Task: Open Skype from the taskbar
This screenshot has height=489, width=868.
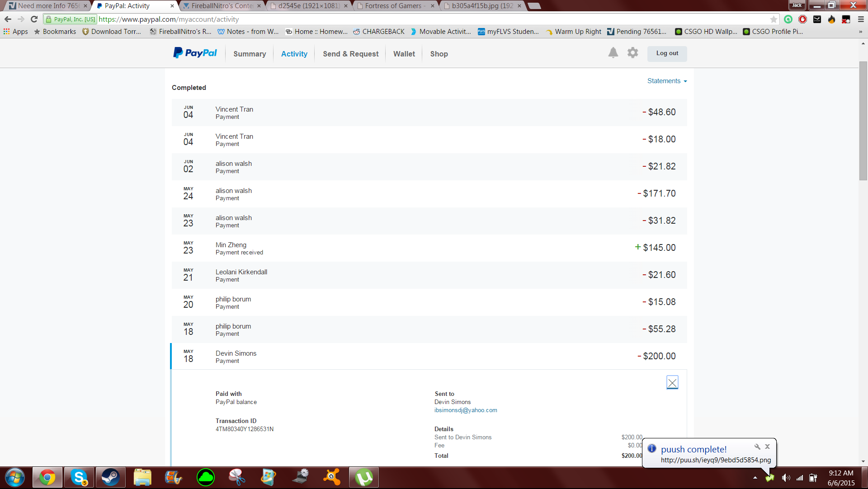Action: [79, 477]
